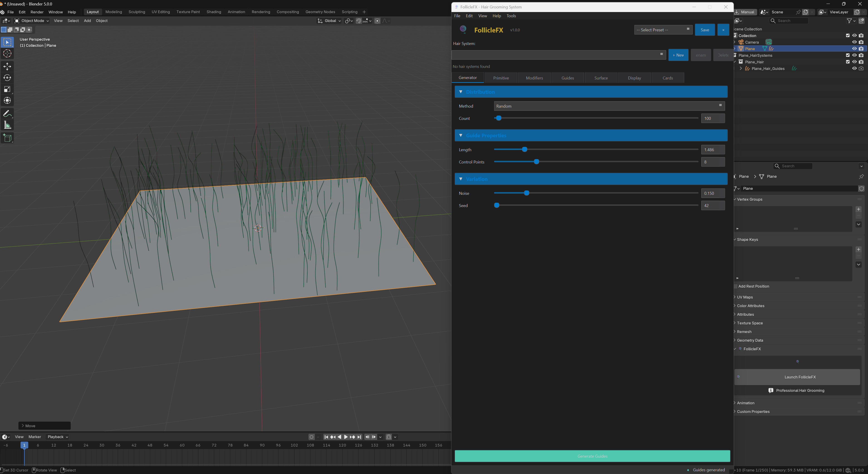Jump to the timeline end frame
Image resolution: width=868 pixels, height=474 pixels.
pyautogui.click(x=359, y=437)
